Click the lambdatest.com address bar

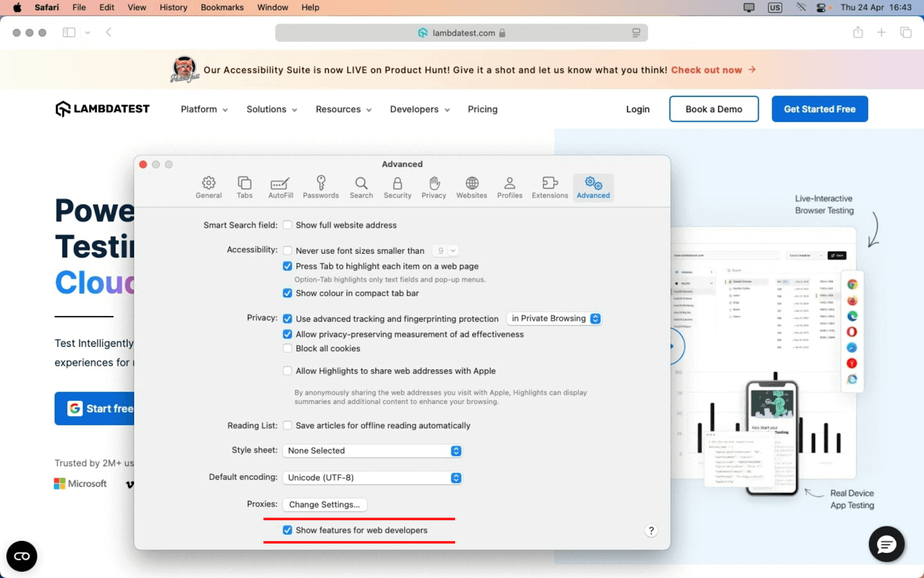click(x=461, y=32)
